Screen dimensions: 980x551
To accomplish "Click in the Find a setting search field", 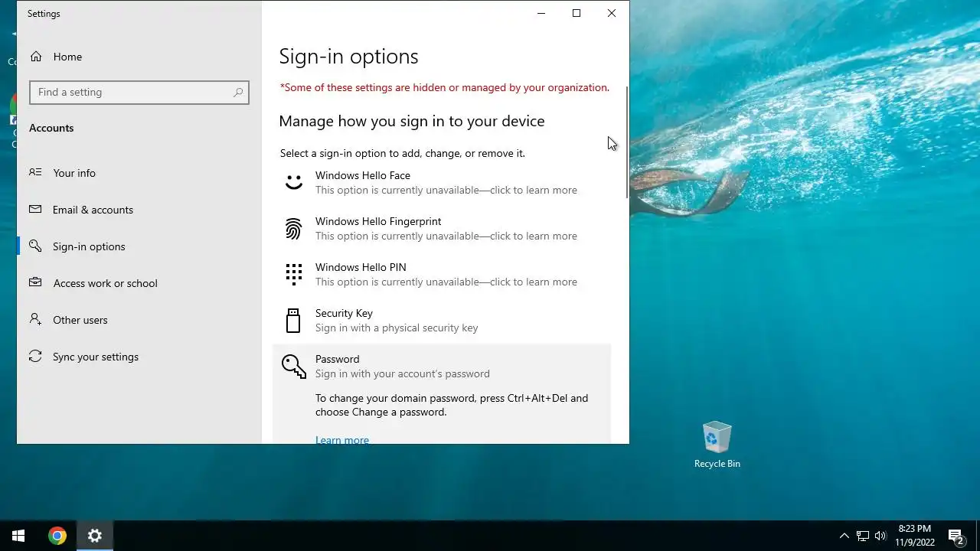I will coord(139,92).
